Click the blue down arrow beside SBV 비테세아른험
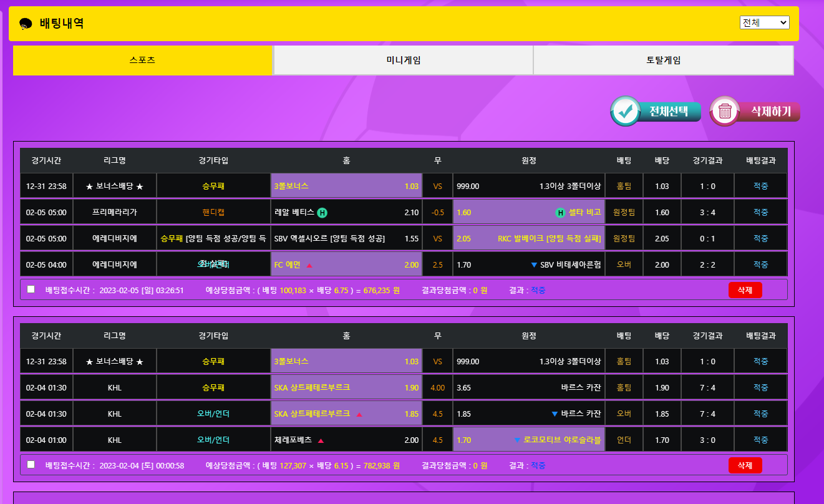Image resolution: width=824 pixels, height=504 pixels. (x=533, y=265)
